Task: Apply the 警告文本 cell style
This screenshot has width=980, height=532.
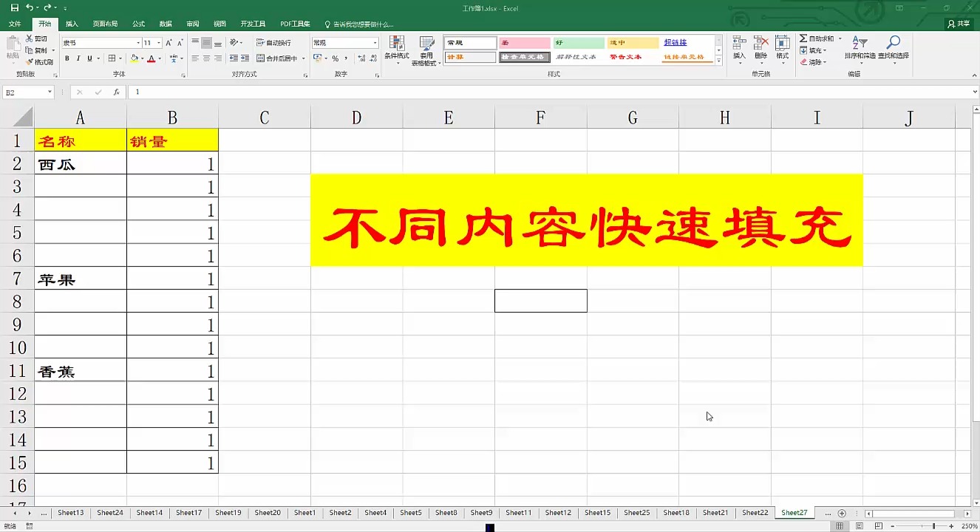Action: (633, 57)
